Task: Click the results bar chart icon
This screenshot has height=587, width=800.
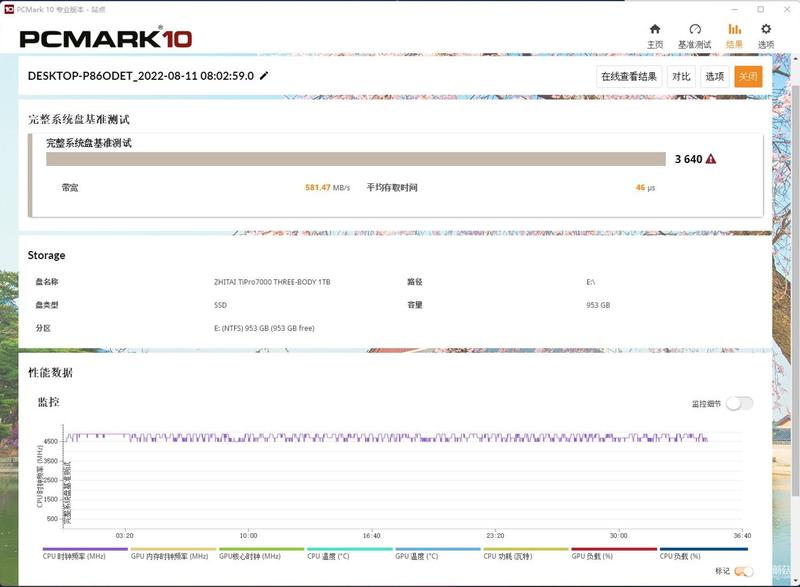Action: click(734, 29)
